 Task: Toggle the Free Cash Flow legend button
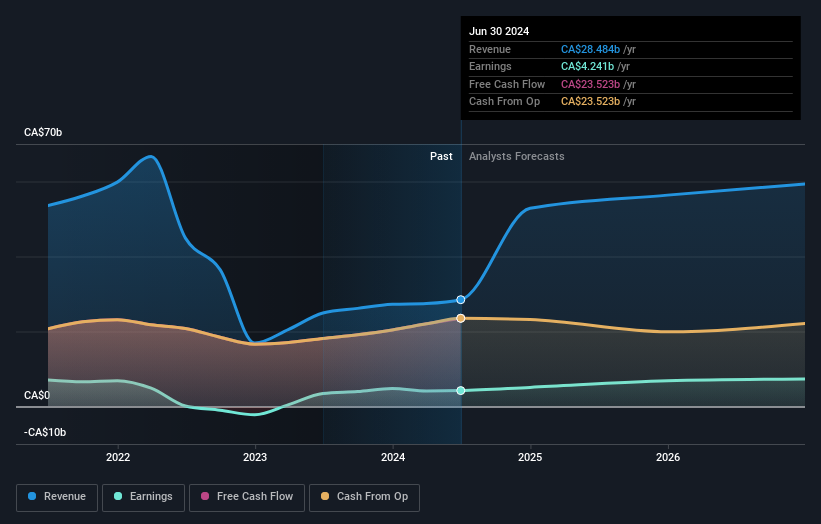[247, 497]
